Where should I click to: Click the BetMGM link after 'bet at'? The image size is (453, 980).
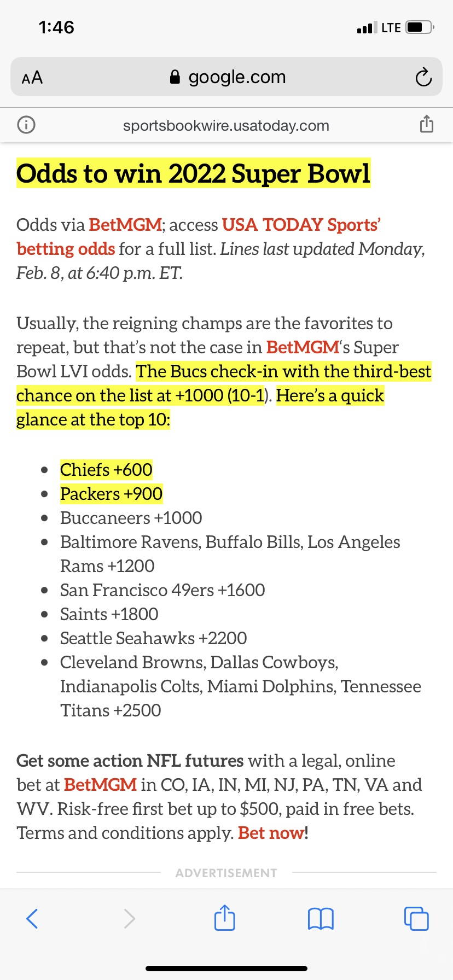100,785
